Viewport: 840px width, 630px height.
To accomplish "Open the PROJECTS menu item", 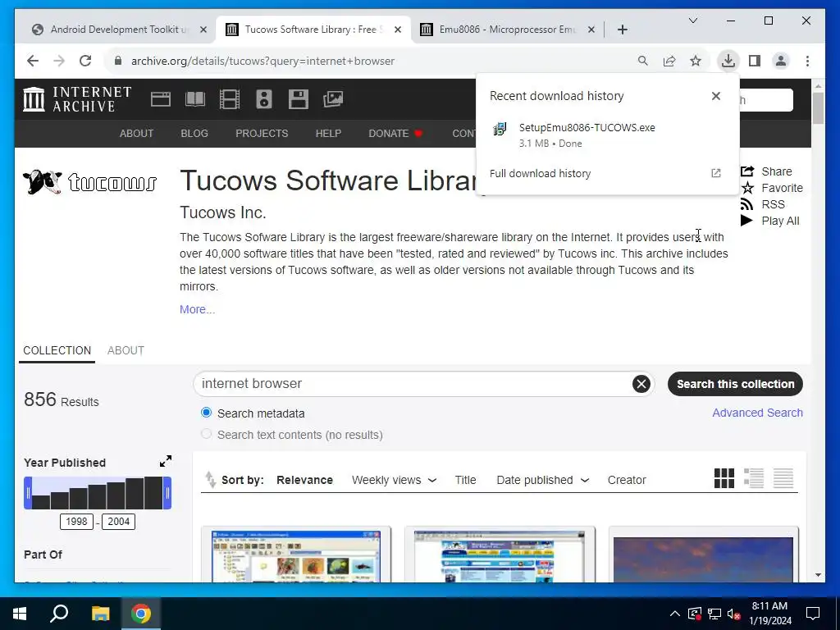I will point(262,134).
